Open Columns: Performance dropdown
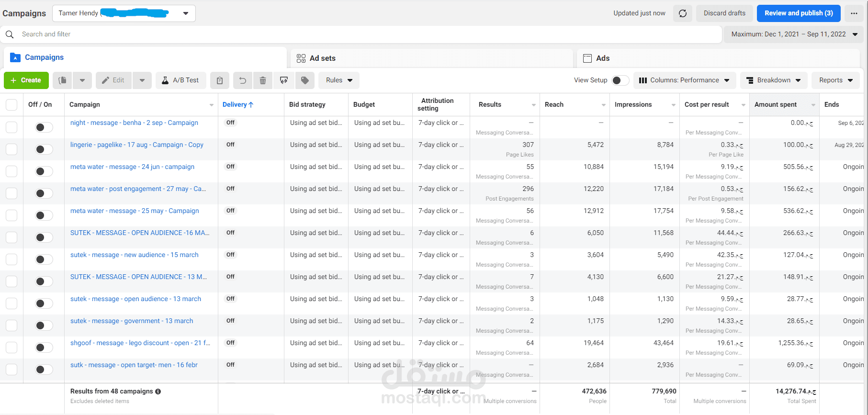The width and height of the screenshot is (868, 415). [x=685, y=80]
